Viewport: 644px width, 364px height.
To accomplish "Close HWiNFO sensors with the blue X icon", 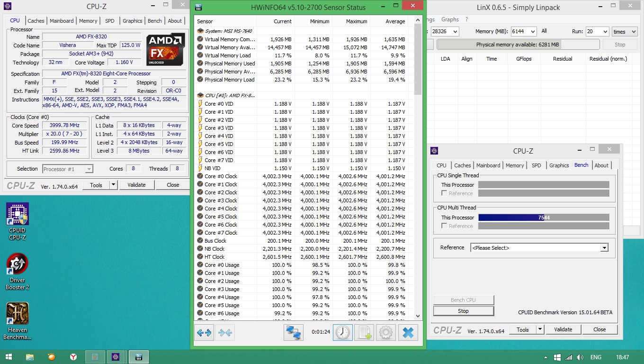I will click(408, 333).
